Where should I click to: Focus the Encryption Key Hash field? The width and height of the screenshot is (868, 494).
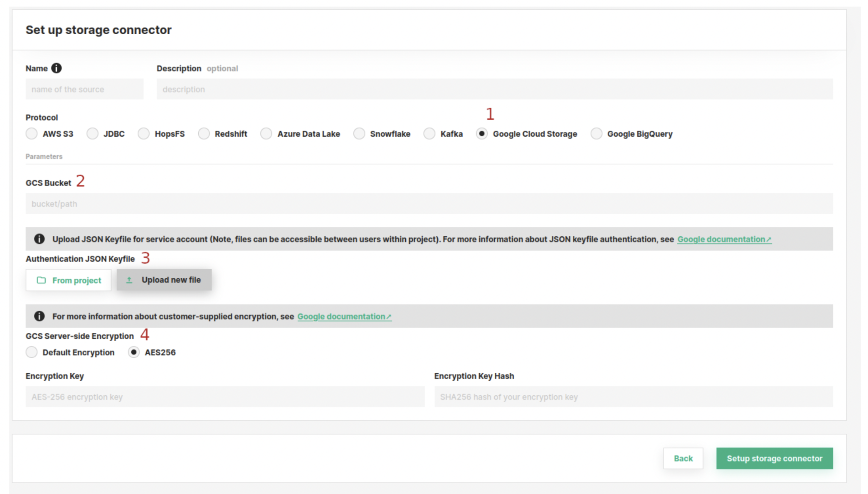tap(633, 397)
